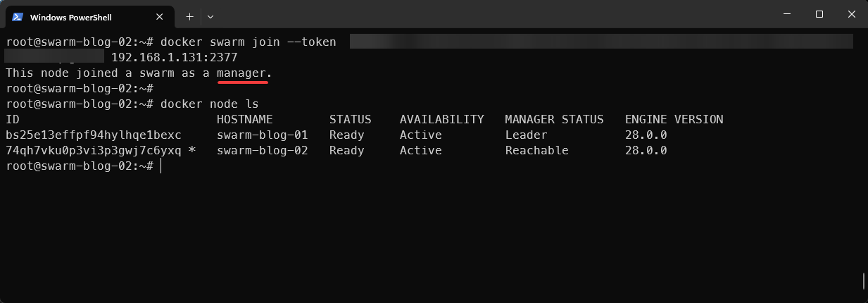
Task: Minimize the terminal window
Action: (786, 14)
